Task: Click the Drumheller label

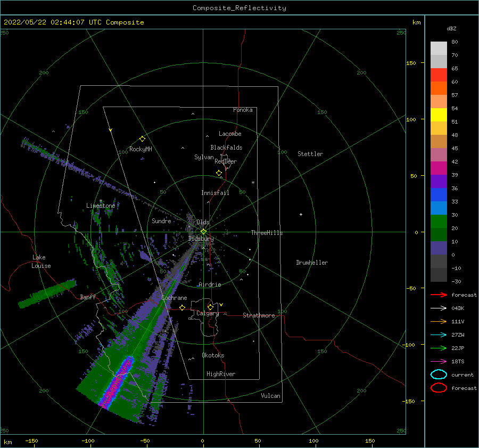Action: (x=312, y=263)
